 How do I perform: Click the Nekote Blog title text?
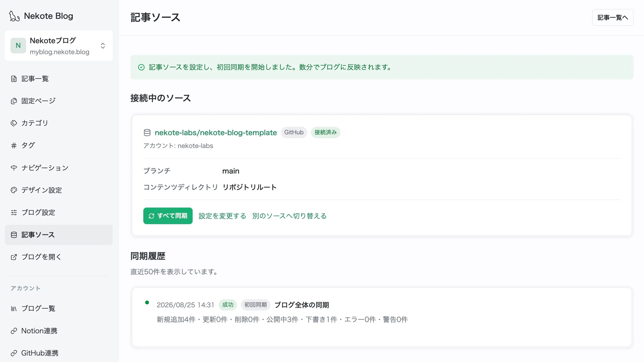click(x=49, y=16)
